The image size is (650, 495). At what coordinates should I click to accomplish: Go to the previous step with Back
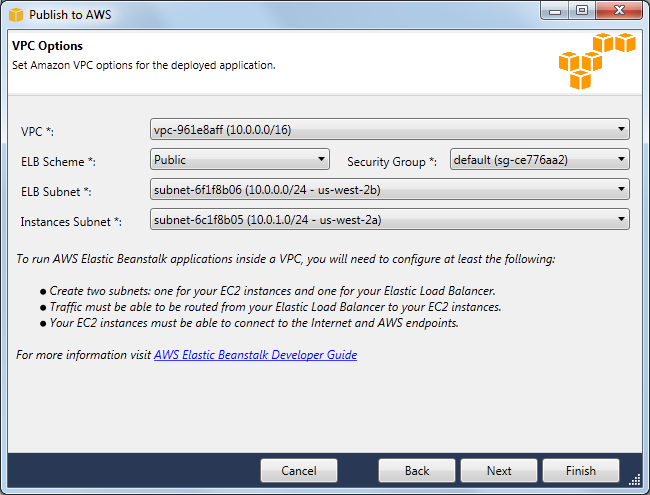(x=417, y=471)
